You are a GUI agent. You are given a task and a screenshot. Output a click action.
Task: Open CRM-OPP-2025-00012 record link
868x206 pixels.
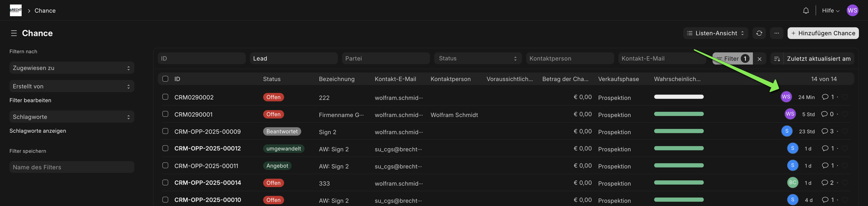pyautogui.click(x=207, y=149)
